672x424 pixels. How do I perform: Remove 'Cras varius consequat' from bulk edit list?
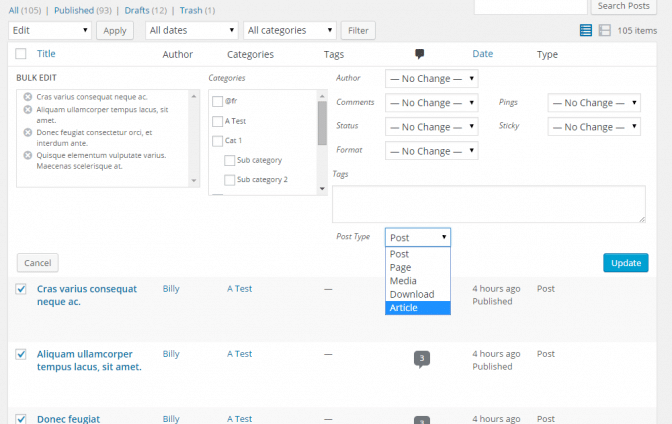tap(28, 97)
